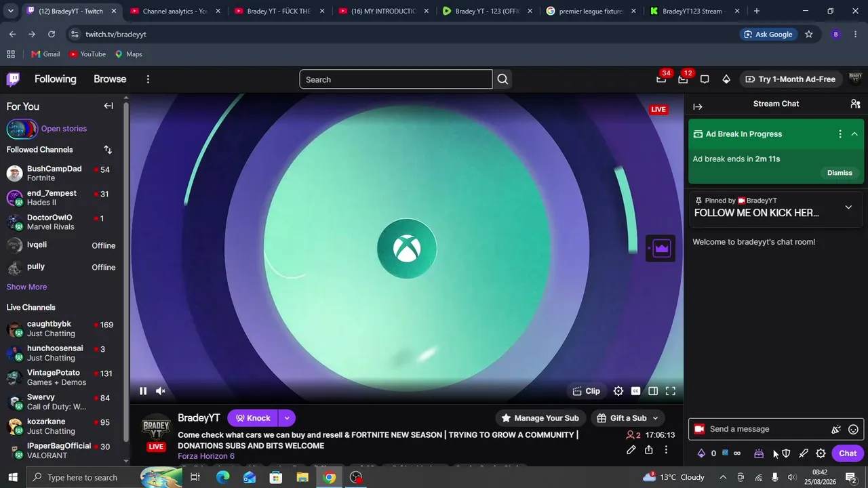
Task: Click the Send a message chat box
Action: tap(776, 429)
